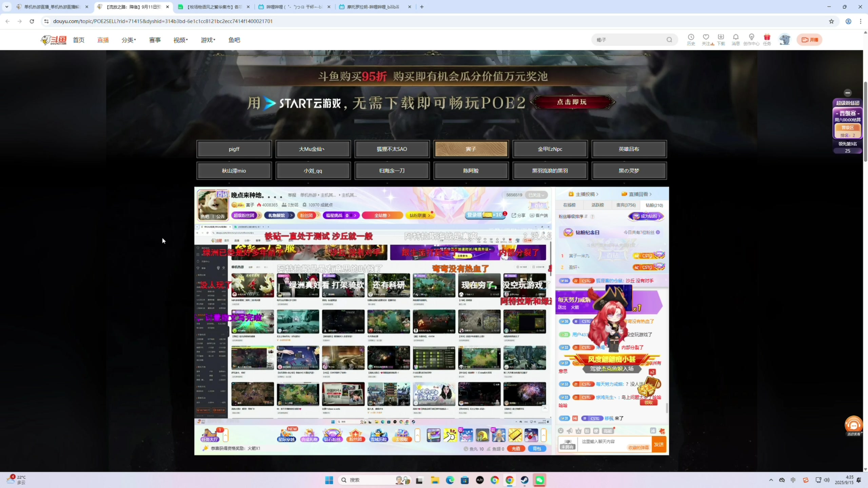Click 点击即玩 banner button
This screenshot has height=488, width=868.
[572, 102]
